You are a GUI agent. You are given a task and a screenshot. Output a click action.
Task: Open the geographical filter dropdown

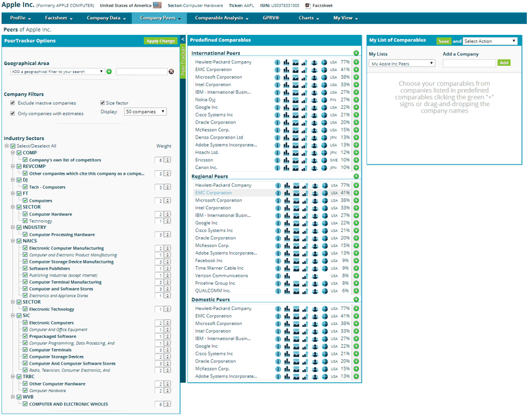coord(57,72)
